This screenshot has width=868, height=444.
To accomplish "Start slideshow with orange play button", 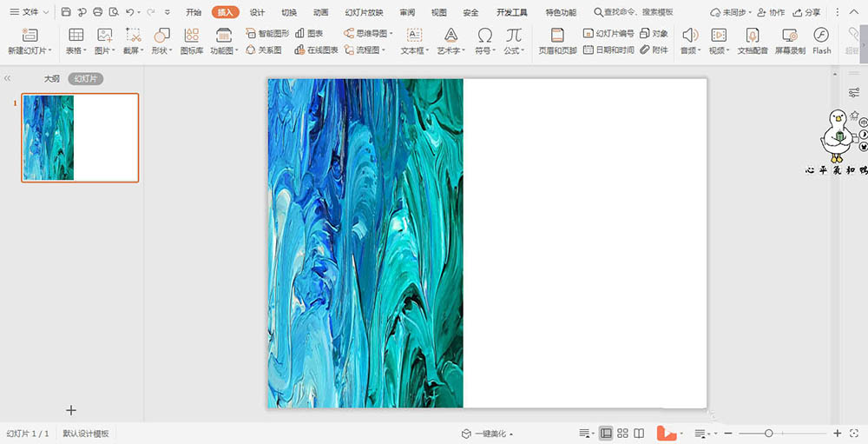I will point(667,434).
